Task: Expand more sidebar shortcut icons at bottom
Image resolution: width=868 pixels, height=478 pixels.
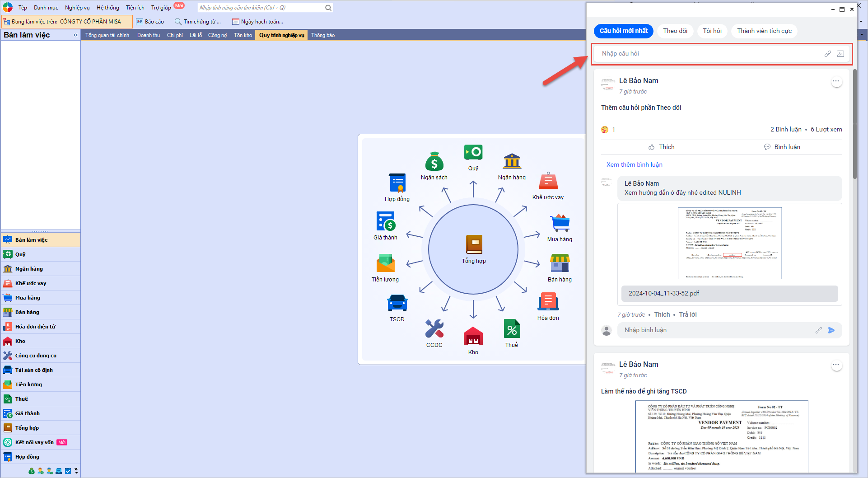Action: tap(76, 471)
